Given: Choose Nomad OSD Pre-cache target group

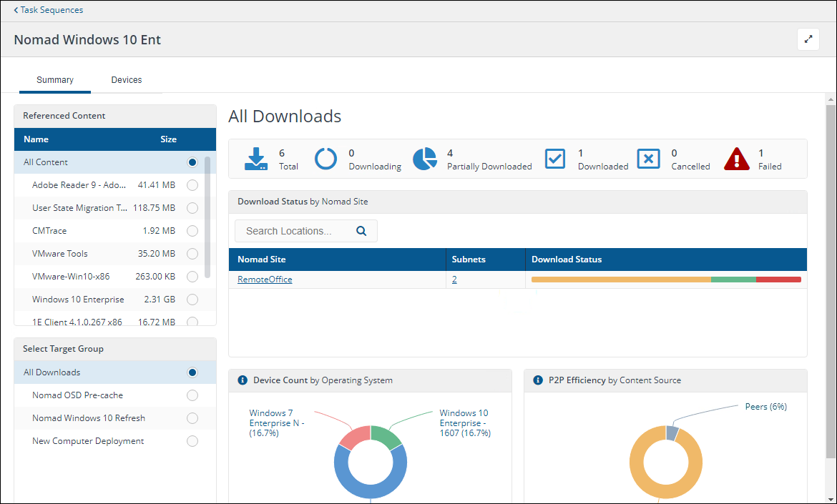Looking at the screenshot, I should coord(192,395).
